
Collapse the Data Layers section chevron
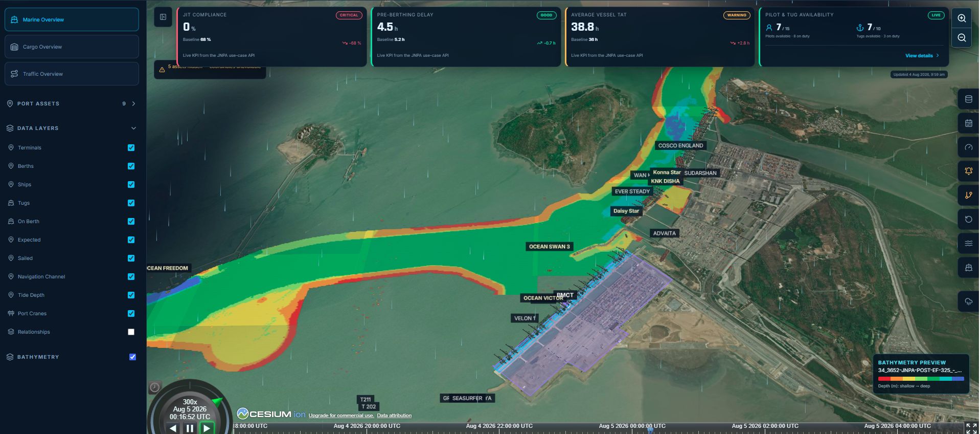coord(134,128)
